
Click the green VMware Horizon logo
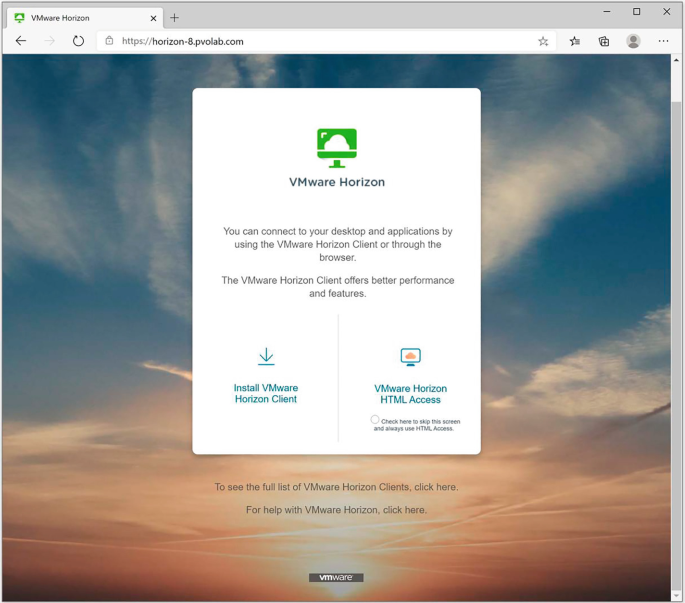pyautogui.click(x=336, y=147)
